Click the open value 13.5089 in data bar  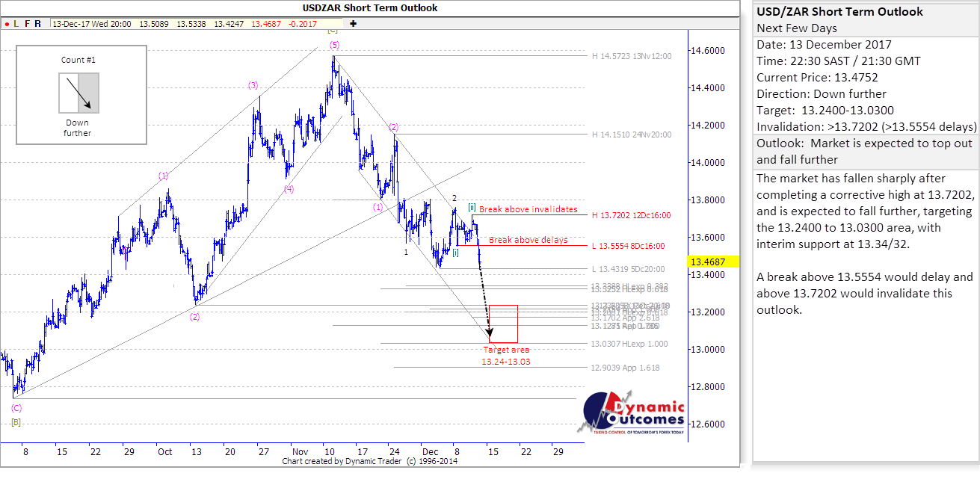[x=155, y=24]
